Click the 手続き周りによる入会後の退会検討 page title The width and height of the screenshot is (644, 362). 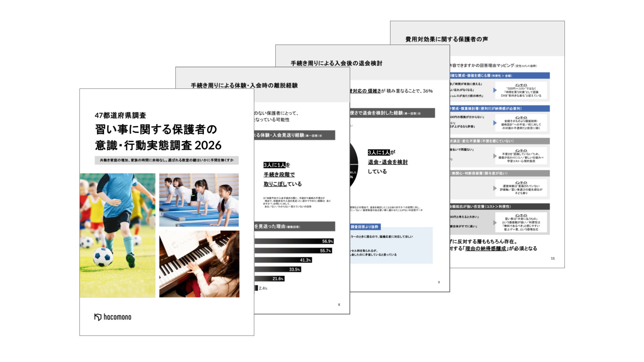336,63
